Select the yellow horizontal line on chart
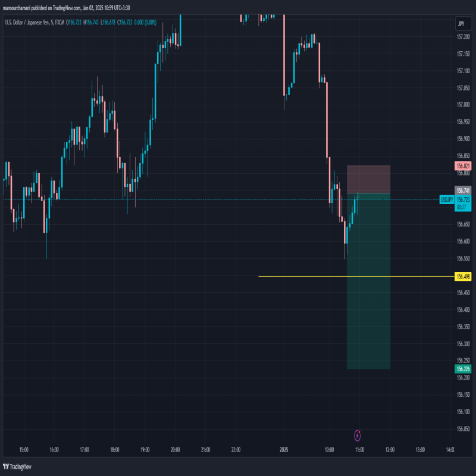 pyautogui.click(x=297, y=276)
